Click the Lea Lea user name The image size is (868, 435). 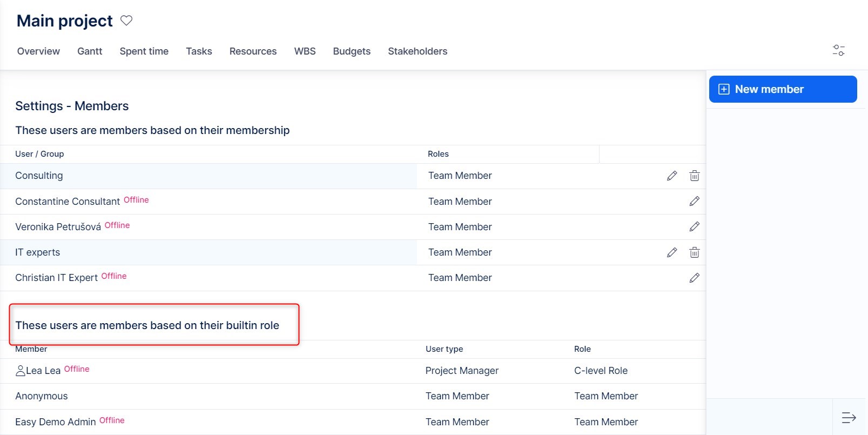tap(43, 371)
